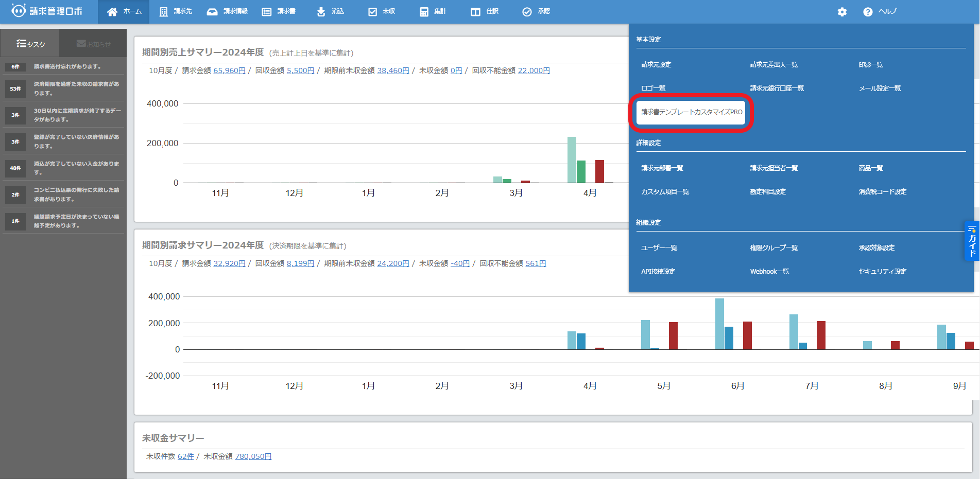This screenshot has height=479, width=980.
Task: Select 印影一覧 in basic settings
Action: (870, 65)
